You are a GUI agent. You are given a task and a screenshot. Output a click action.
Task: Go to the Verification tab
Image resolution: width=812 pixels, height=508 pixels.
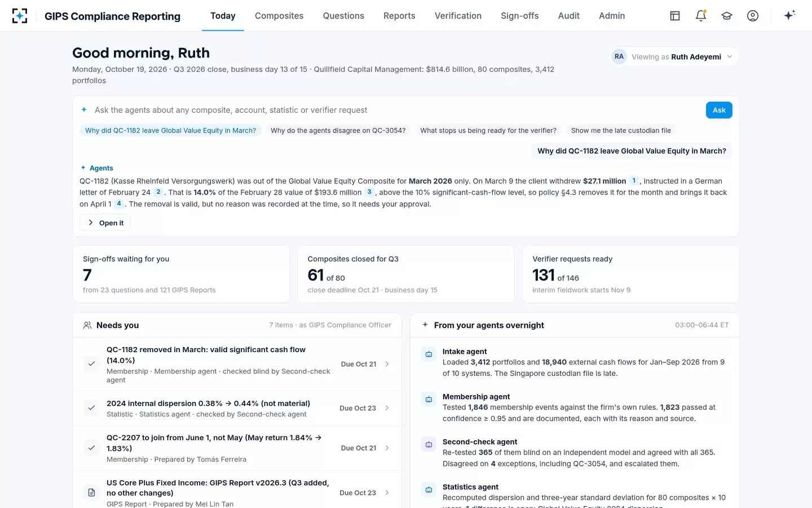pos(458,16)
